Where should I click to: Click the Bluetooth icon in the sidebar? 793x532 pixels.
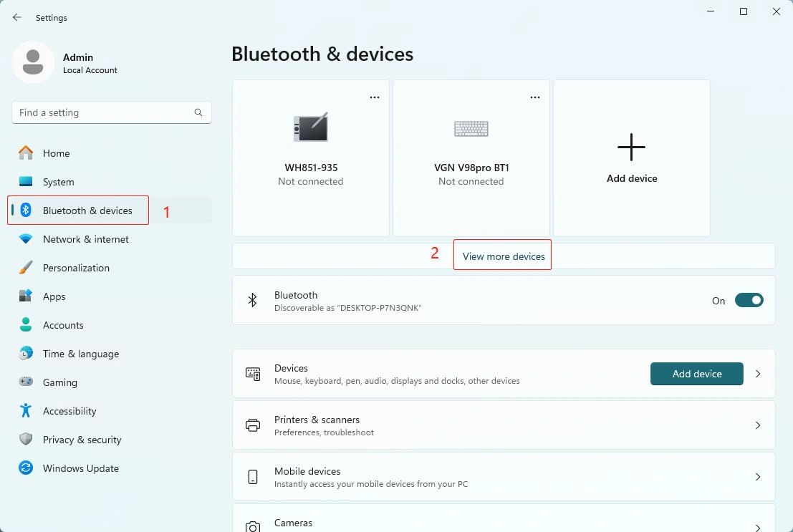[26, 210]
